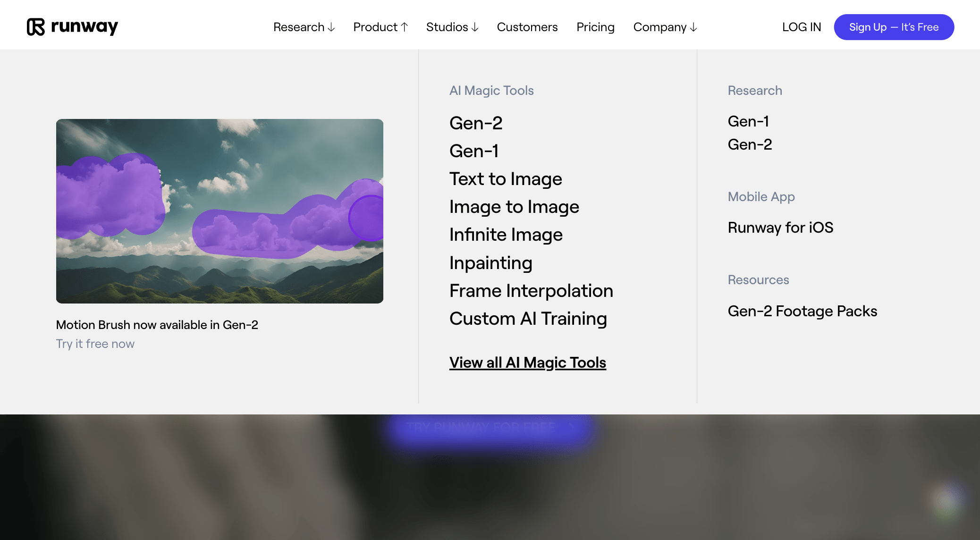
Task: Click Sign Up — It's Free button
Action: point(894,27)
